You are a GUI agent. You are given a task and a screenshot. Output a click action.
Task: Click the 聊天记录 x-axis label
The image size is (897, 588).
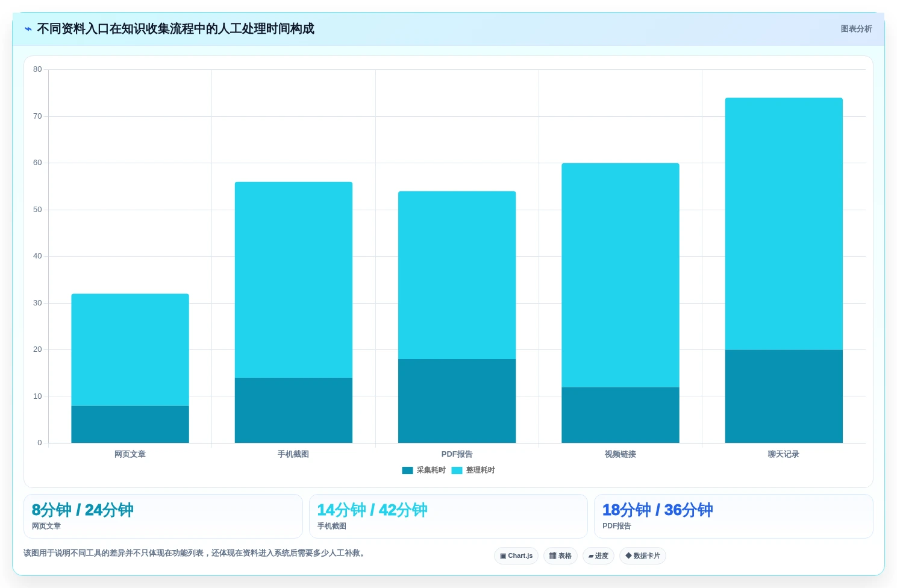point(784,454)
